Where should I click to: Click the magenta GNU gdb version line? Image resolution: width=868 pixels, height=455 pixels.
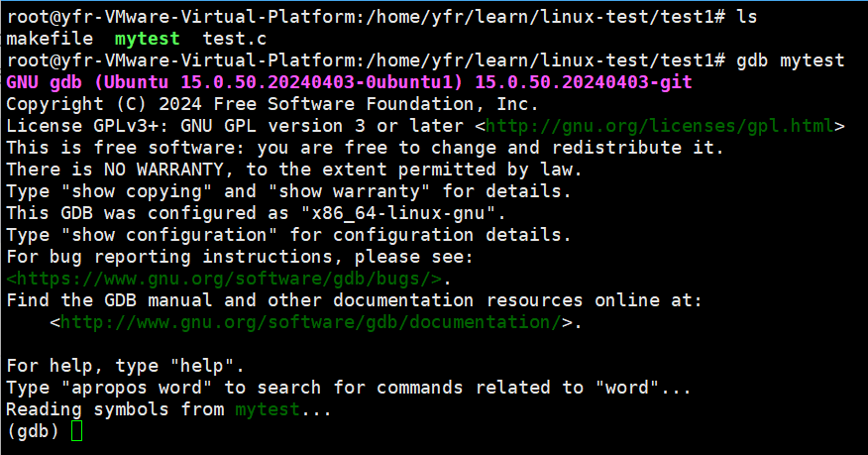[350, 83]
